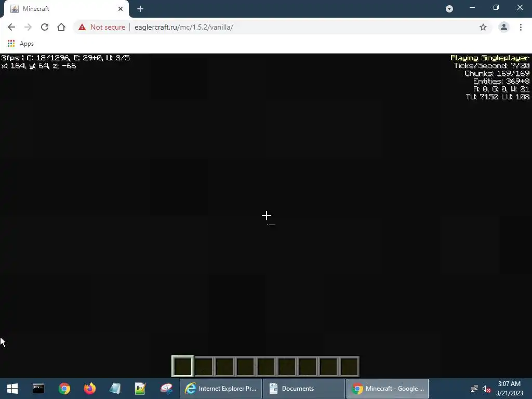Open the clock showing 3:07 AM

point(509,389)
